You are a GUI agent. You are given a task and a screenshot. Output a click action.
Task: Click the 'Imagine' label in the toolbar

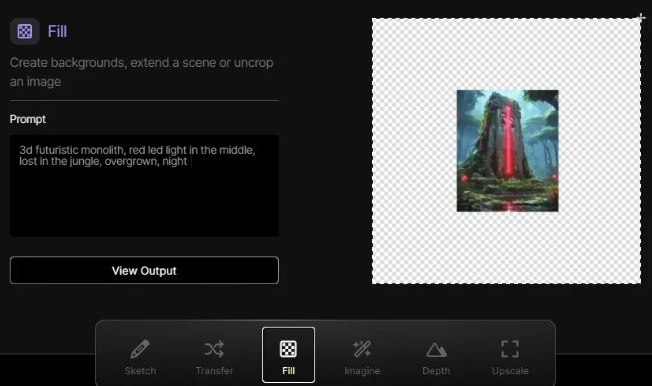(x=362, y=371)
